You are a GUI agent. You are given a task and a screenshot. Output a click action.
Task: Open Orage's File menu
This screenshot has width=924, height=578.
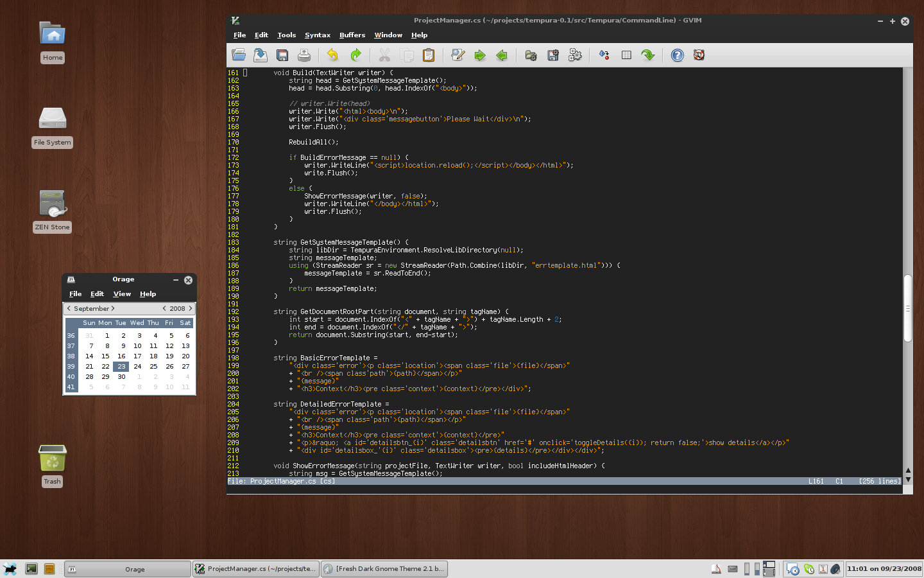(x=76, y=294)
